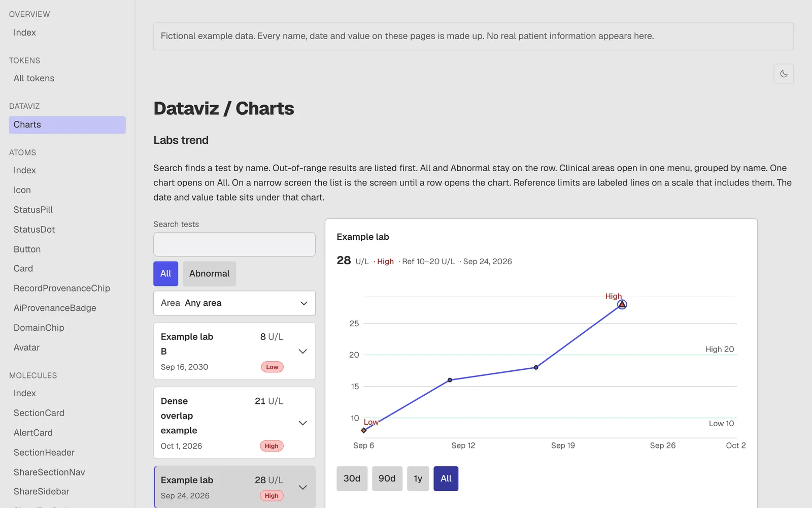
Task: Expand the Example lab 28 U/L row chevron
Action: (303, 488)
